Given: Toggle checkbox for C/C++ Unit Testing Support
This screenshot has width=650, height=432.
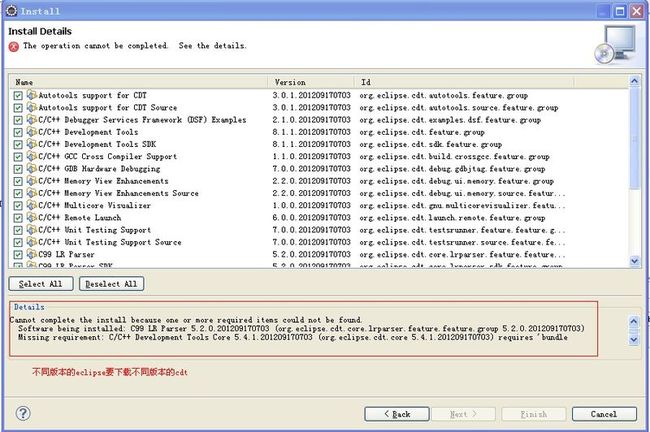Looking at the screenshot, I should (x=18, y=231).
